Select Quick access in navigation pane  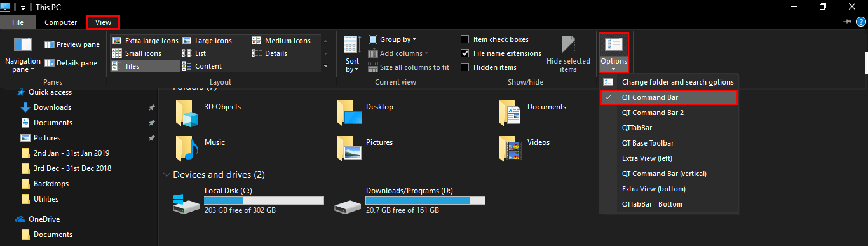[x=50, y=92]
